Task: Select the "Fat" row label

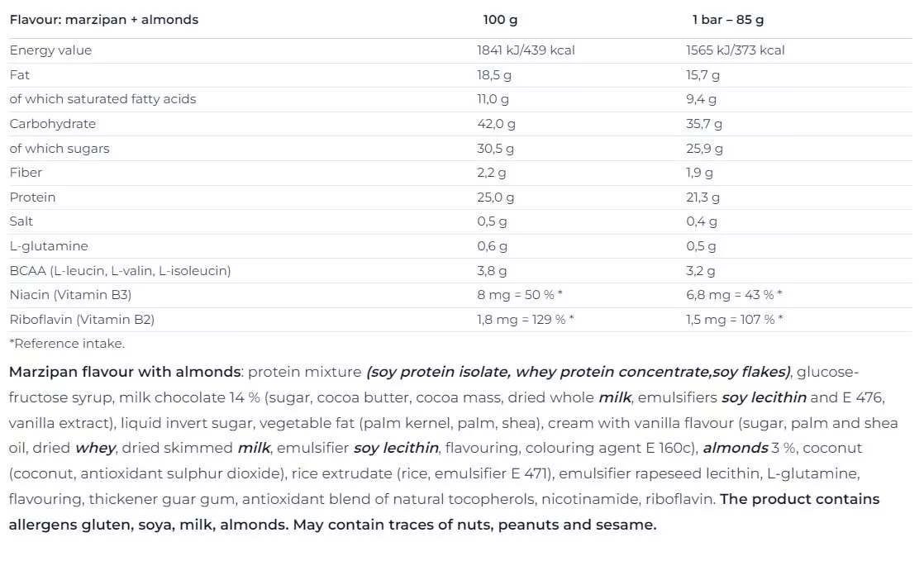Action: pyautogui.click(x=20, y=75)
